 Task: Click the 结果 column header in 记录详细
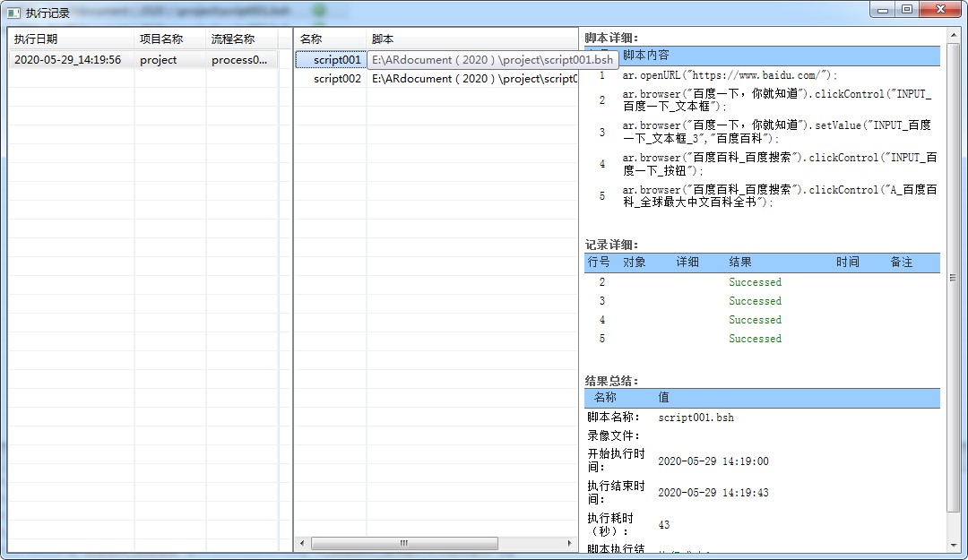740,263
